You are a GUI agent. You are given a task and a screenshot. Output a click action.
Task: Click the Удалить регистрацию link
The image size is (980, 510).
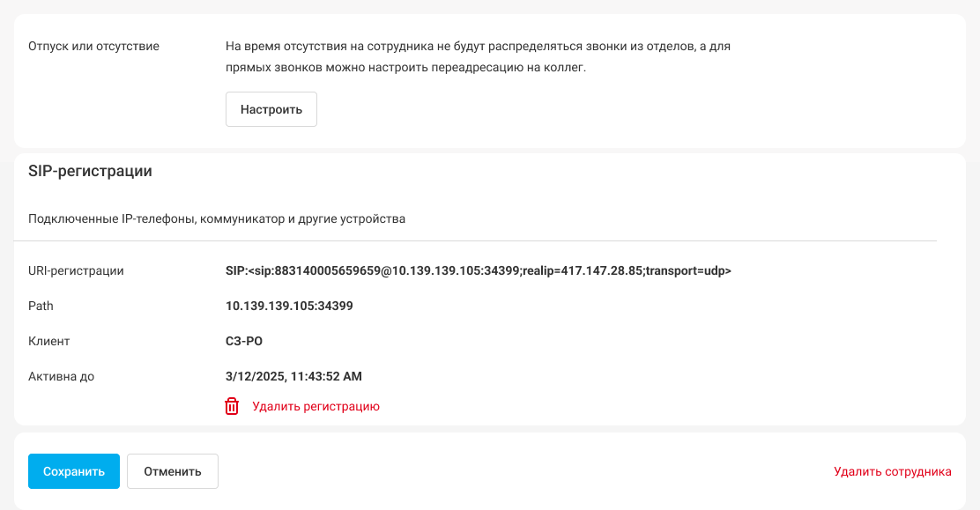click(x=316, y=406)
